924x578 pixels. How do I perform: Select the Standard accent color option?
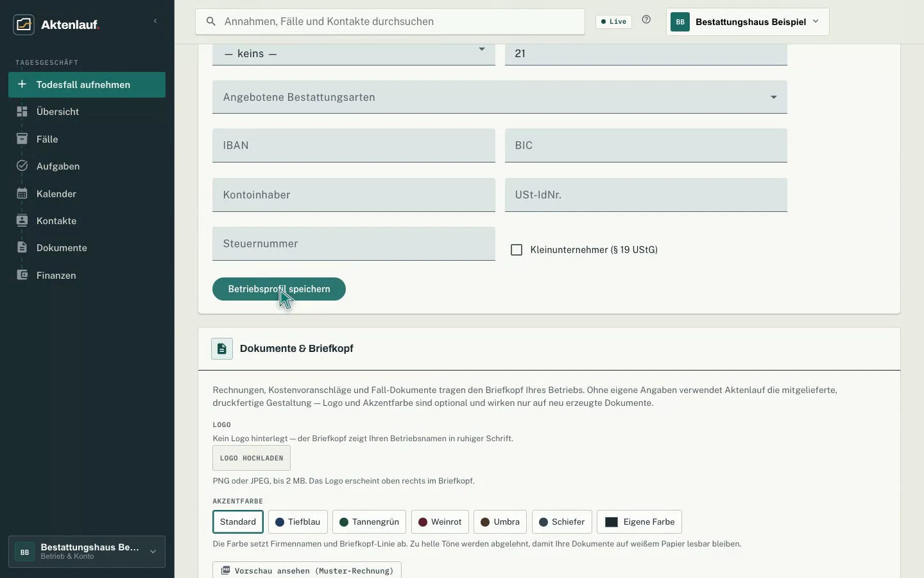tap(238, 522)
